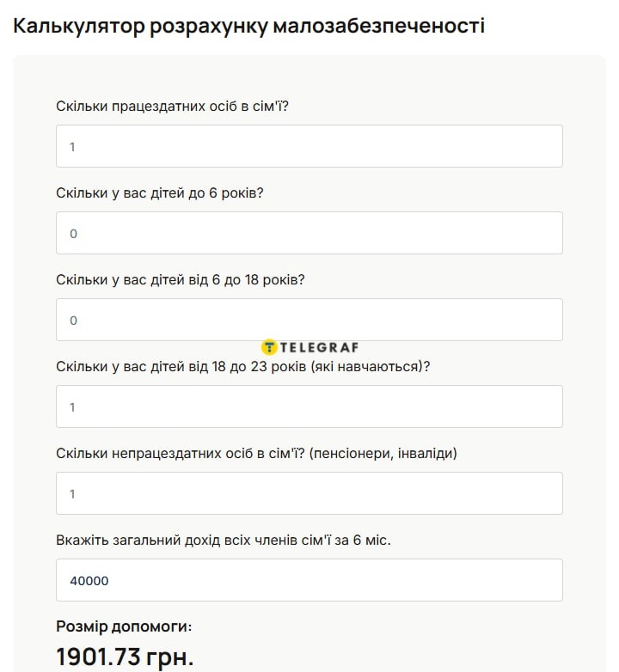
Task: Click the non-working persons count field
Action: [309, 493]
